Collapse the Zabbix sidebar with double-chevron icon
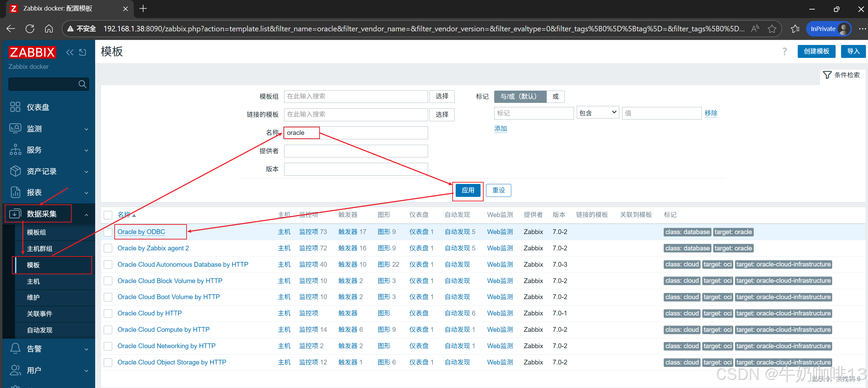This screenshot has height=388, width=868. (70, 52)
